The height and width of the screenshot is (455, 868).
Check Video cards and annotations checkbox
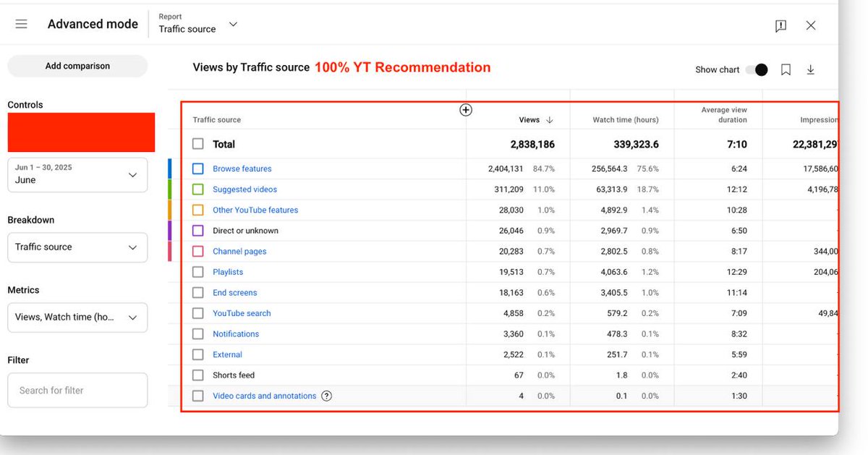[198, 396]
